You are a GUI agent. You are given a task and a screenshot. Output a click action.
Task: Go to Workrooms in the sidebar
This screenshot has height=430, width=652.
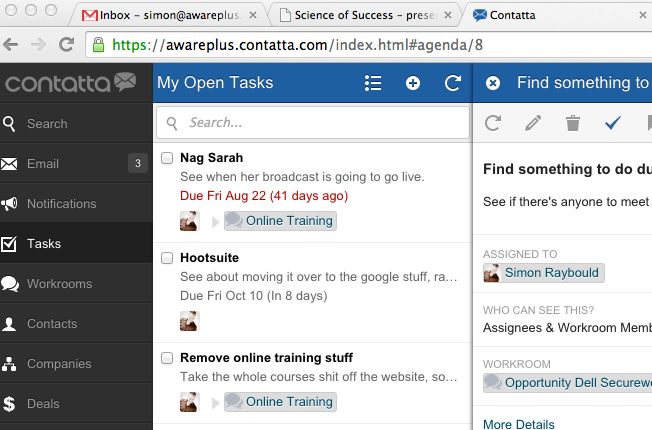click(x=59, y=284)
